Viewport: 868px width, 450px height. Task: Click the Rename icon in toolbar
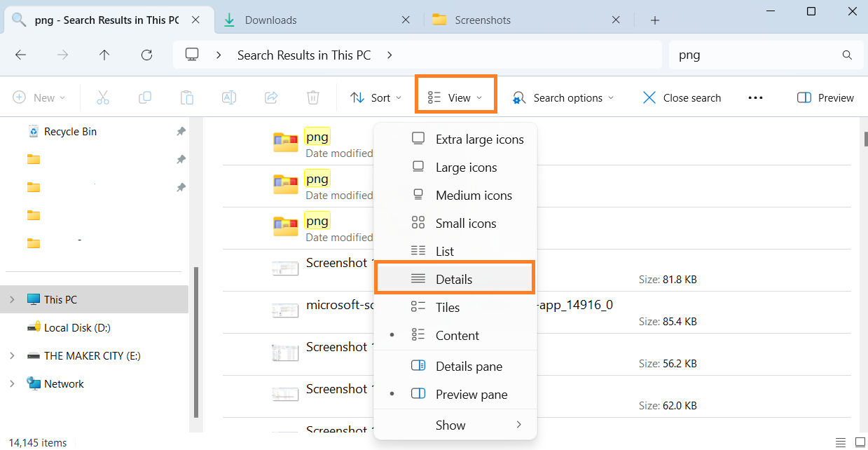[x=229, y=97]
